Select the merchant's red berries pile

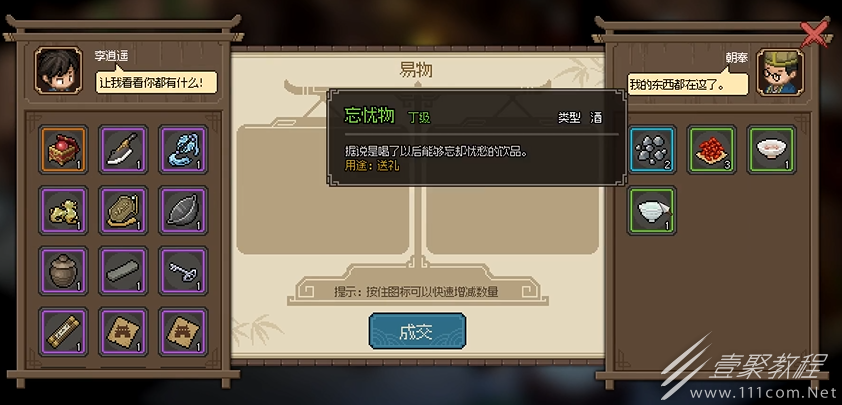(712, 150)
